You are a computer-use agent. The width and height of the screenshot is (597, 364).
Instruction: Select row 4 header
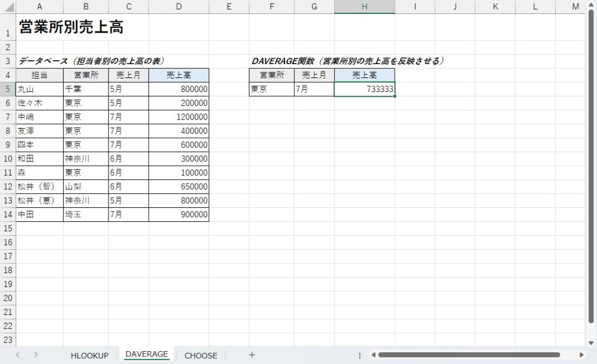tap(8, 75)
